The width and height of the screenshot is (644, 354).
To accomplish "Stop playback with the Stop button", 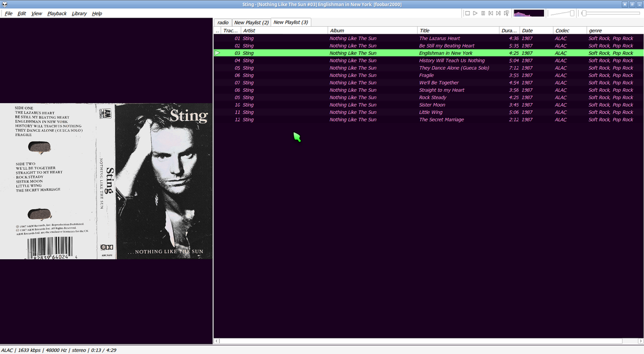I will click(467, 13).
